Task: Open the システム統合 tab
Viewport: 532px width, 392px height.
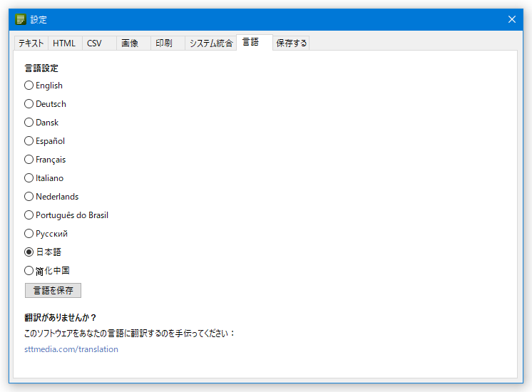Action: point(210,43)
